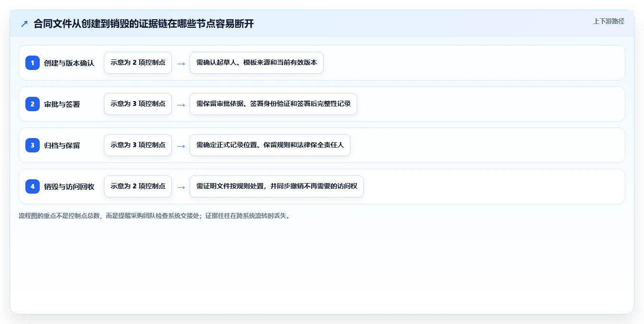The height and width of the screenshot is (324, 644).
Task: Click the box 需确定正式记录位置、保留规则和法律保全责任人
Action: pyautogui.click(x=270, y=145)
